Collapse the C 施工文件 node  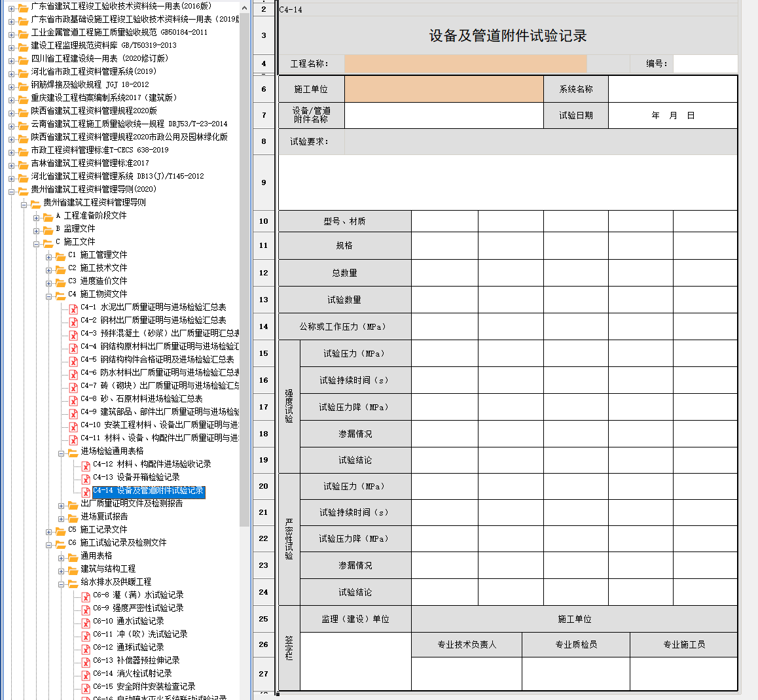click(x=36, y=243)
